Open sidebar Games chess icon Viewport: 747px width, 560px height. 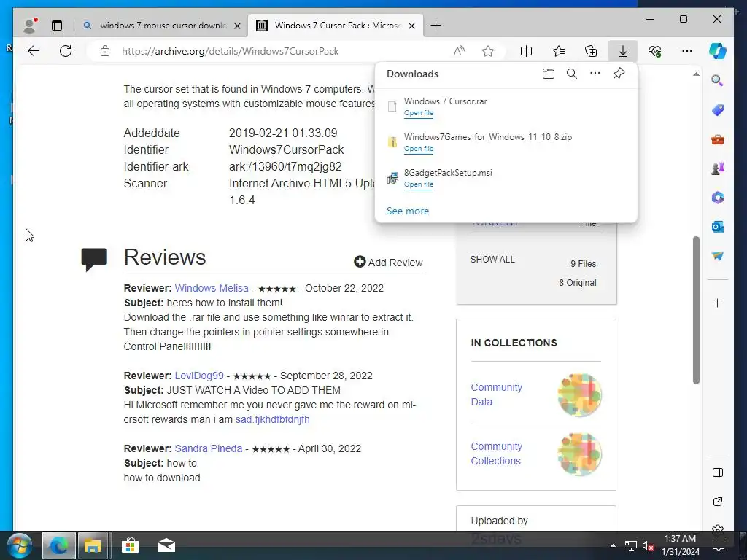click(718, 168)
